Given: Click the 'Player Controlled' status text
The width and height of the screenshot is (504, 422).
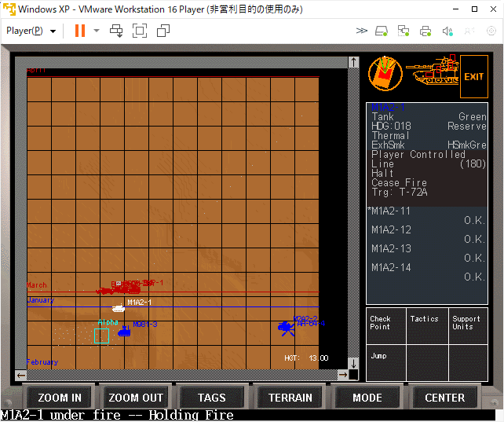Looking at the screenshot, I should [418, 155].
